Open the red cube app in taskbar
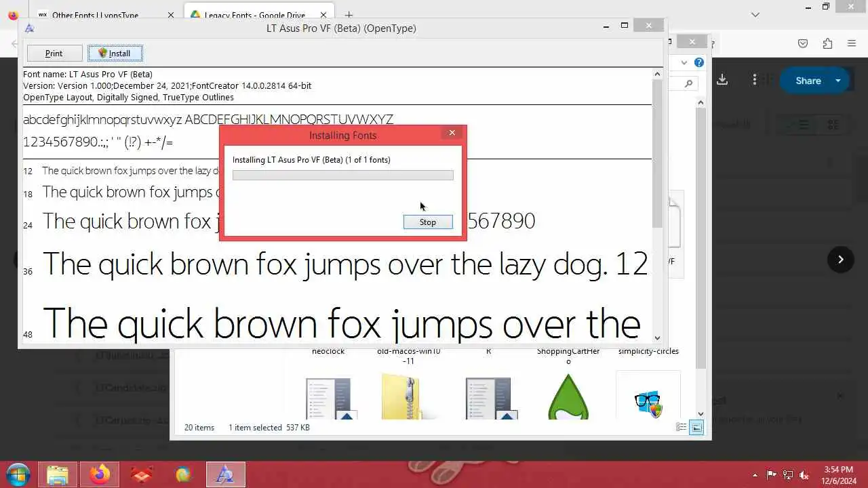 [142, 474]
